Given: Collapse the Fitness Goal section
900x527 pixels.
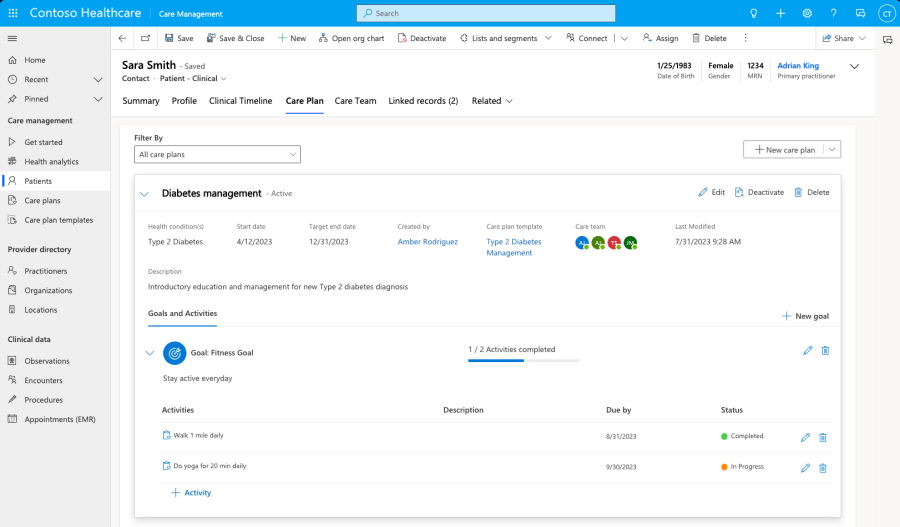Looking at the screenshot, I should click(x=150, y=353).
